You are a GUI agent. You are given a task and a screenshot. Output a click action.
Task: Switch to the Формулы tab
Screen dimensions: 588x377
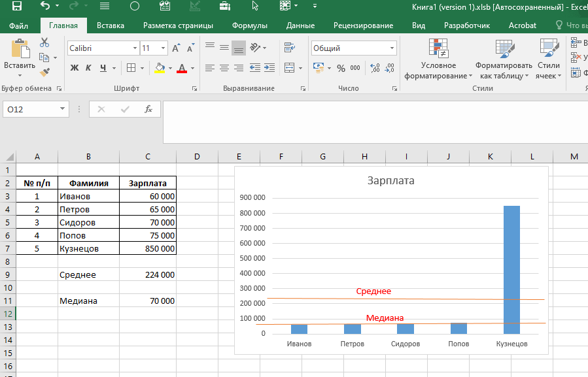tap(250, 25)
